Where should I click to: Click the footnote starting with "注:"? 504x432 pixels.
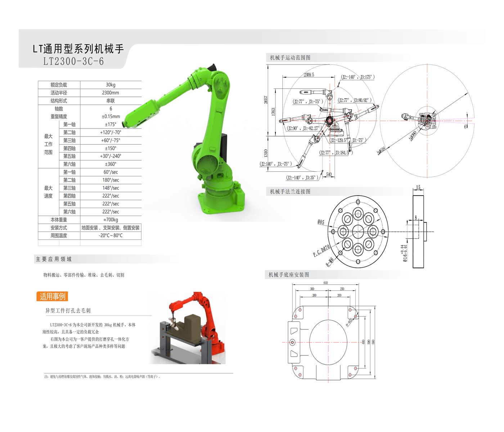coord(102,377)
